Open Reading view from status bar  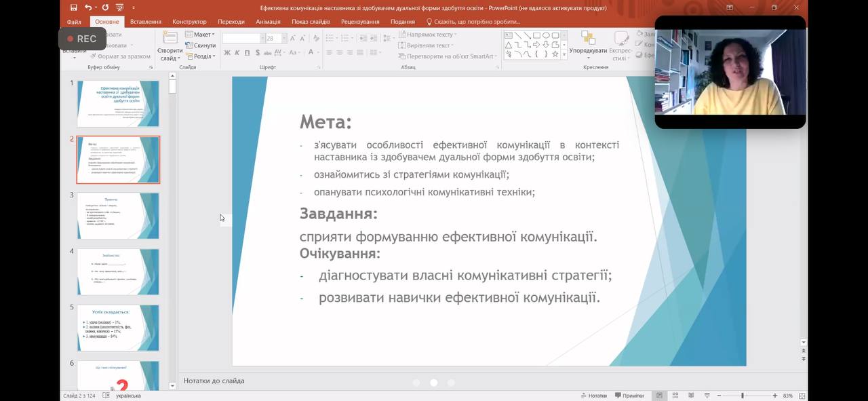(691, 396)
